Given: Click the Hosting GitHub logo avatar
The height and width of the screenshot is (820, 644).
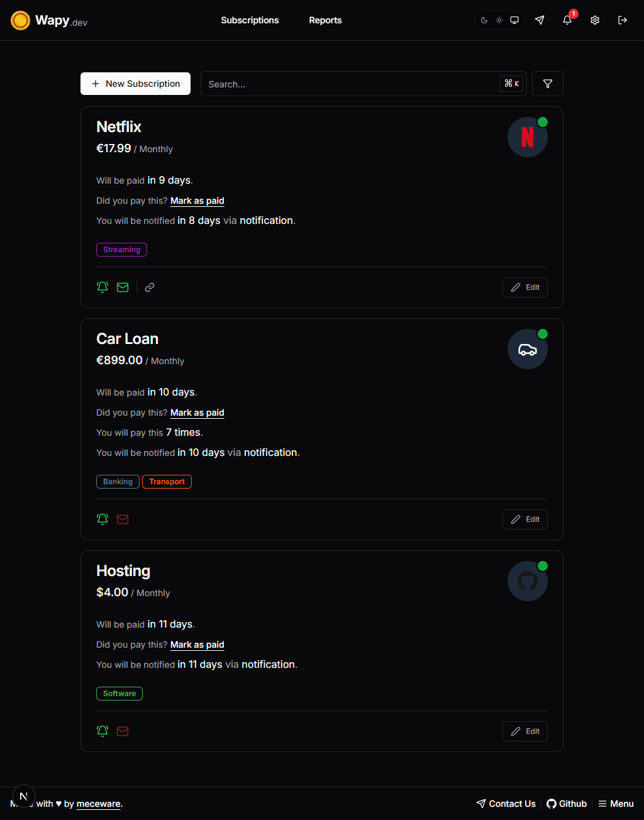Looking at the screenshot, I should click(x=528, y=581).
